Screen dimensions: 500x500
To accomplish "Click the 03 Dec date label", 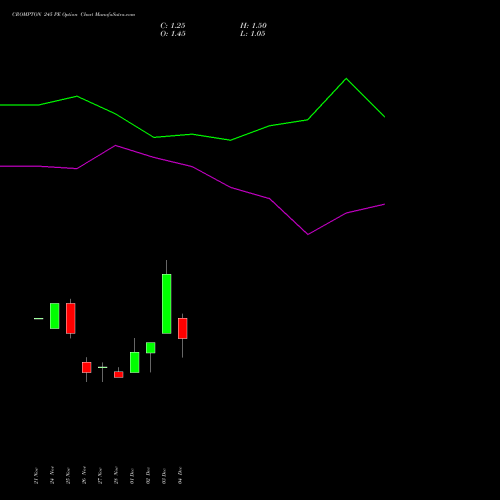I will (x=164, y=476).
